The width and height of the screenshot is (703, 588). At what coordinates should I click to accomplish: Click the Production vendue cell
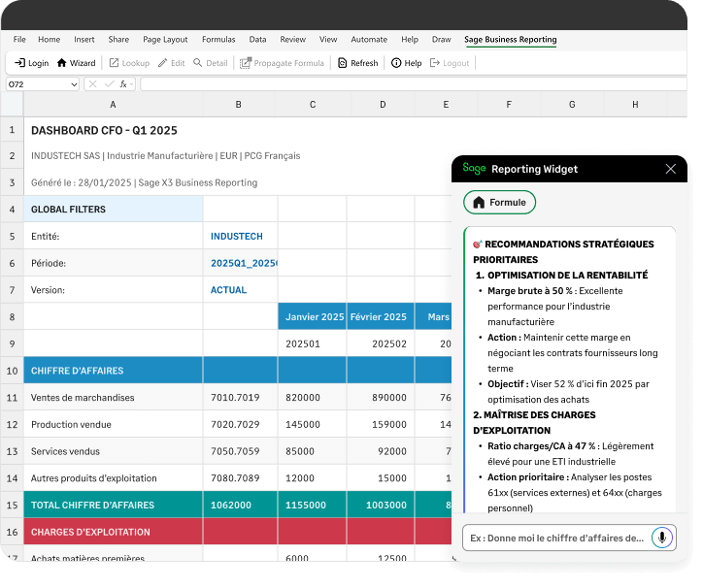pyautogui.click(x=113, y=424)
